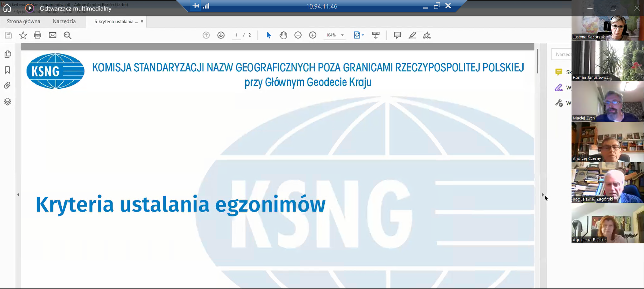Zoom out with minus button

point(298,35)
